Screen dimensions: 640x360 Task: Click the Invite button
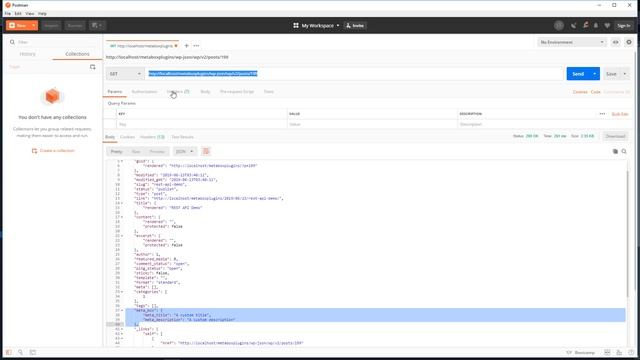[x=355, y=25]
